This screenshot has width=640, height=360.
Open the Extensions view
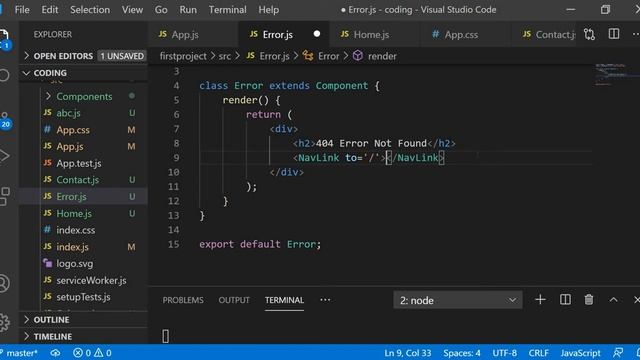tap(4, 196)
